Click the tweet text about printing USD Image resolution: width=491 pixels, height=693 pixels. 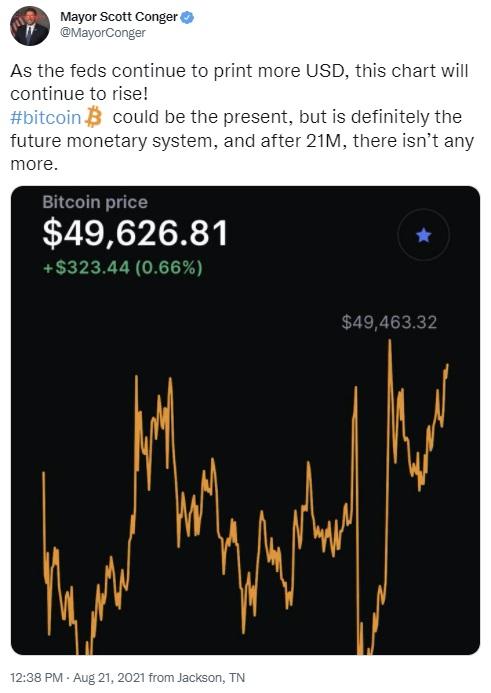pos(239,82)
